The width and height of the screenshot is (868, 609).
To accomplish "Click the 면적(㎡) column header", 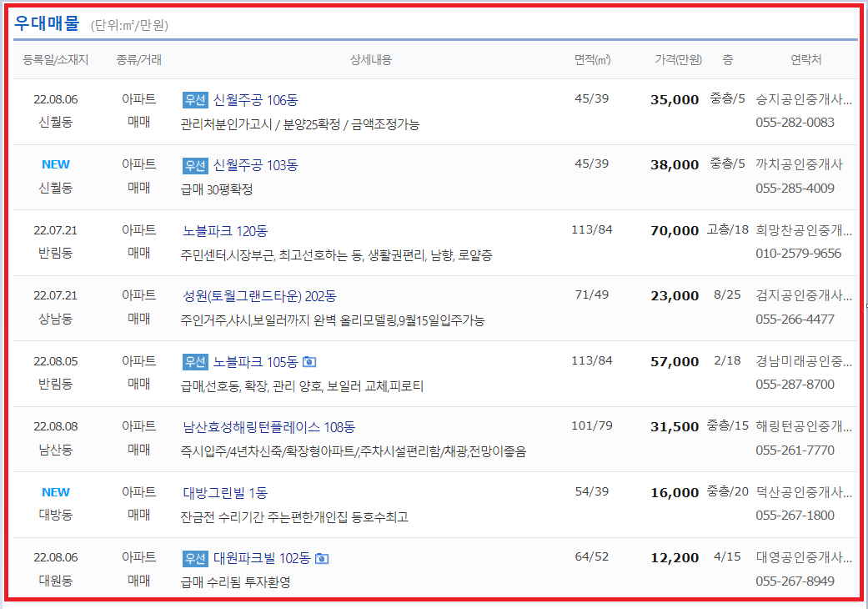I will click(x=592, y=60).
